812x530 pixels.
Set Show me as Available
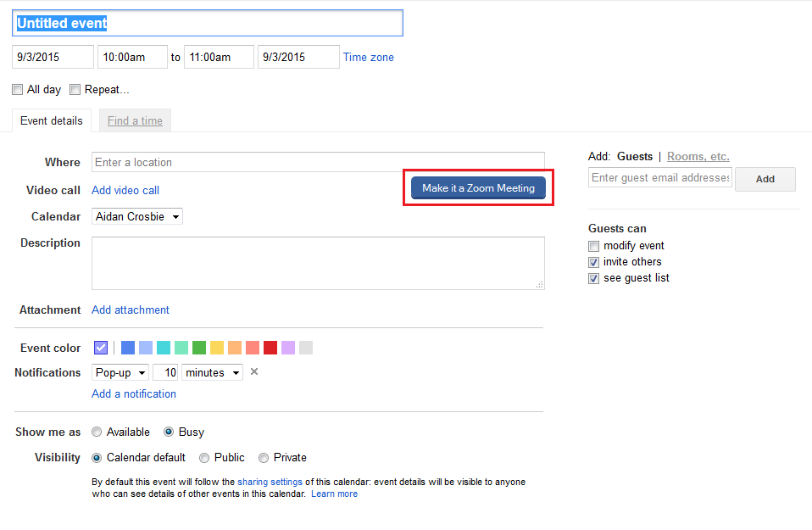(97, 432)
